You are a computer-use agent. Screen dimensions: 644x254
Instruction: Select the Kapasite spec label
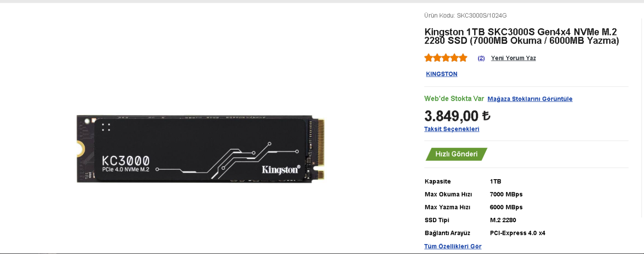point(438,181)
